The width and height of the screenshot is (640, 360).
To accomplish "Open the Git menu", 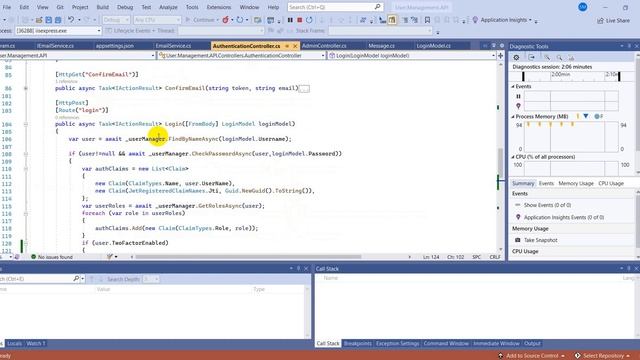I will point(60,7).
